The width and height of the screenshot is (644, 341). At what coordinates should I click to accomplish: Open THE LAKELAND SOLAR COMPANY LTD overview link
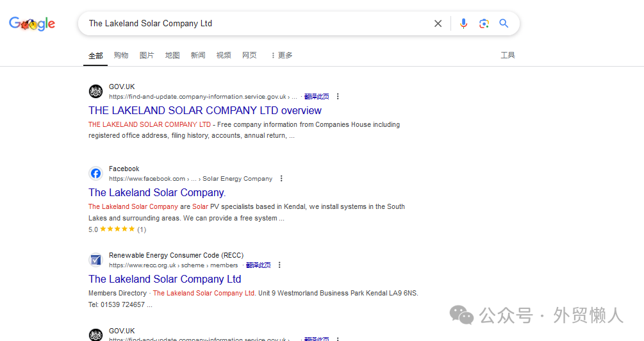click(205, 110)
